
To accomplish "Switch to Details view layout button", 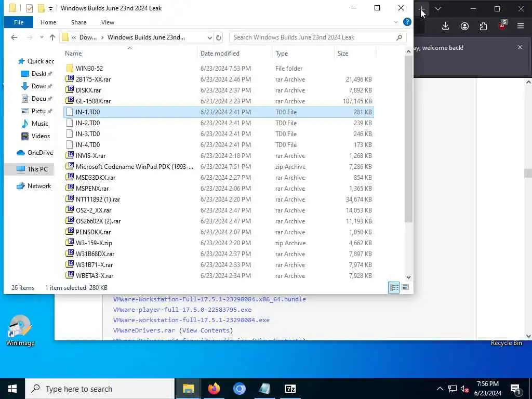I will coord(394,288).
